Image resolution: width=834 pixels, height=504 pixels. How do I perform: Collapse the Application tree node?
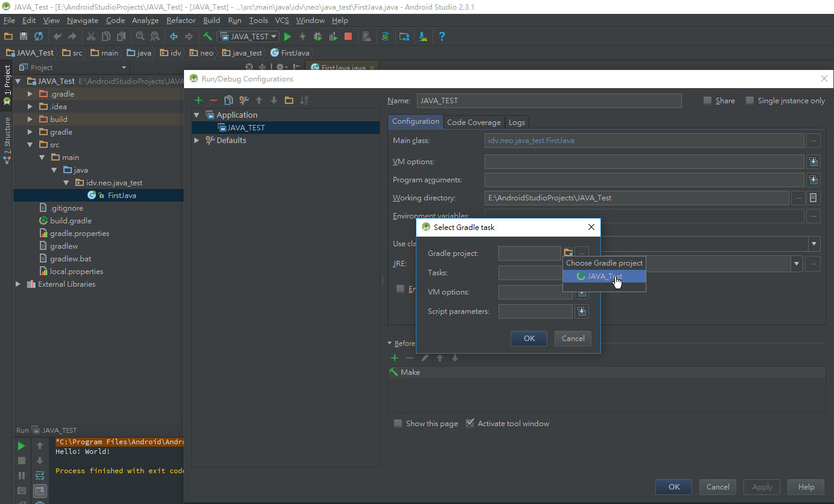coord(197,115)
